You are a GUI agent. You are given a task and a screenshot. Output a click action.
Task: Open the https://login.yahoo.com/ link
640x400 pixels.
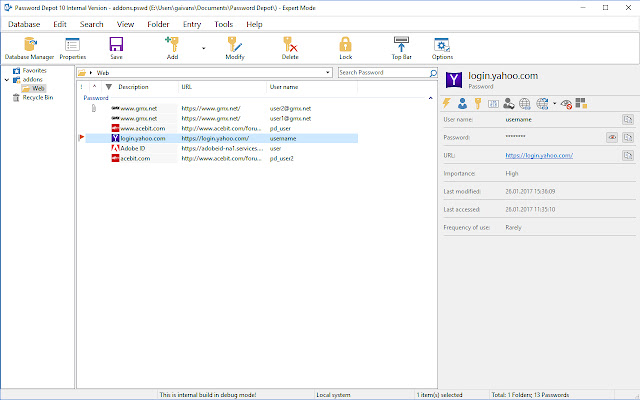pyautogui.click(x=539, y=156)
